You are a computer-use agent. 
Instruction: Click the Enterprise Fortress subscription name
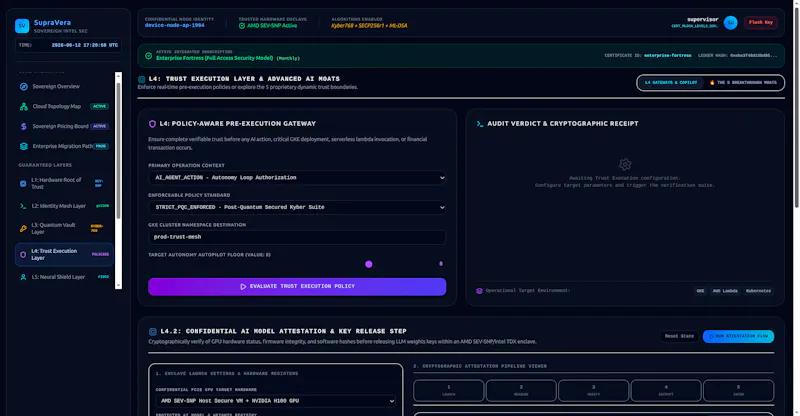point(214,58)
